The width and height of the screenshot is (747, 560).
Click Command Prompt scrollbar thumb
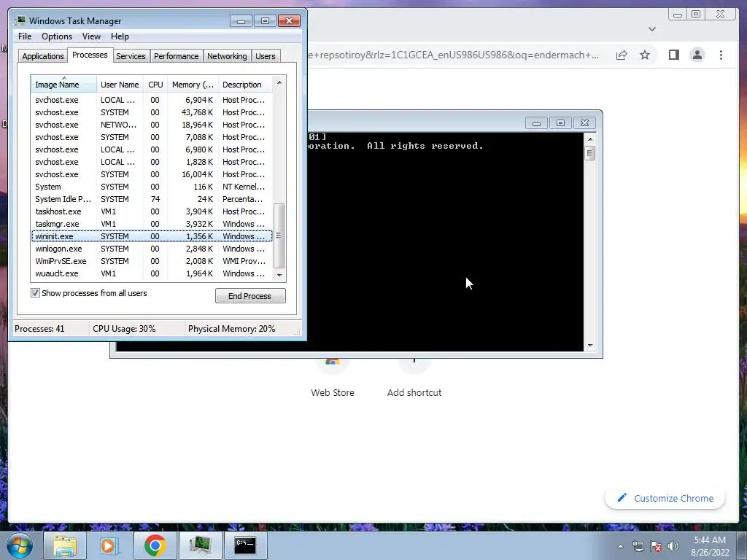[x=589, y=153]
